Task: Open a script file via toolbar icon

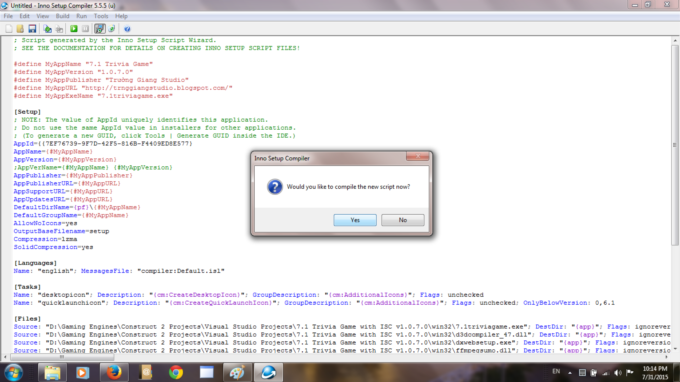Action: 20,29
